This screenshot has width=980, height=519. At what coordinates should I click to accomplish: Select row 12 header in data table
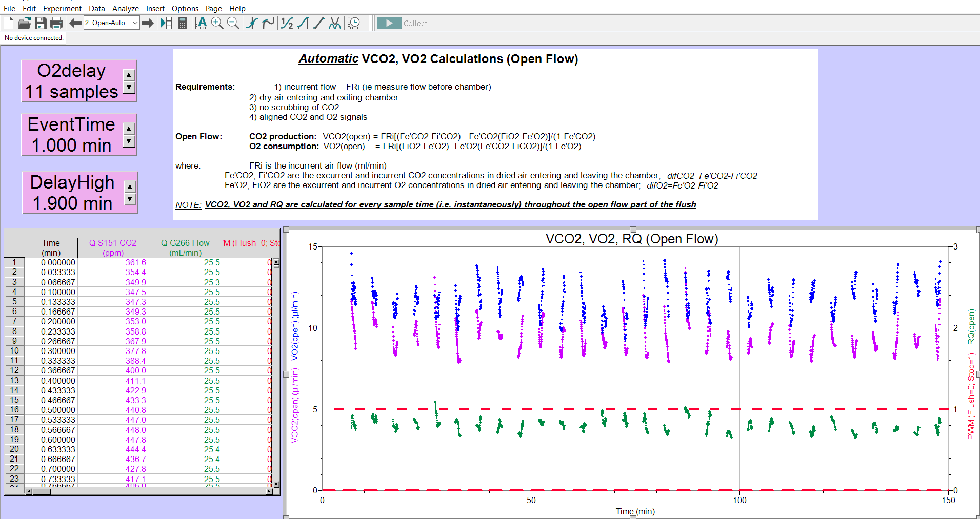(x=14, y=370)
